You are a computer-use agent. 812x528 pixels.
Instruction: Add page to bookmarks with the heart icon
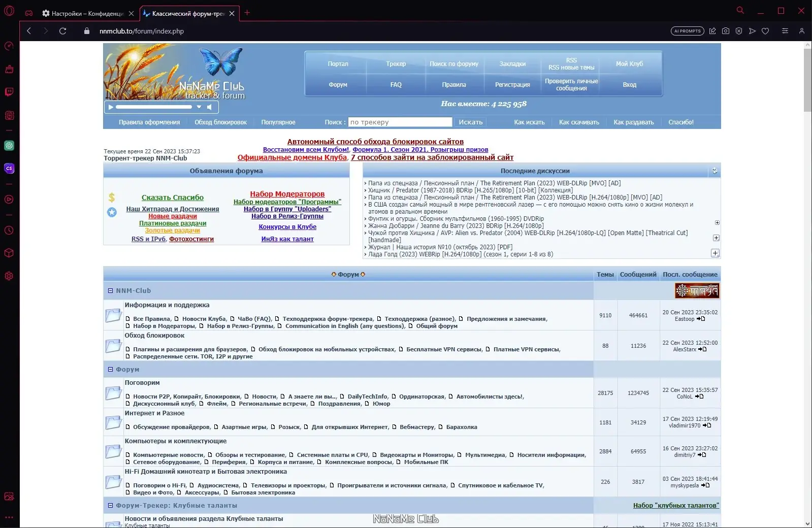[765, 31]
